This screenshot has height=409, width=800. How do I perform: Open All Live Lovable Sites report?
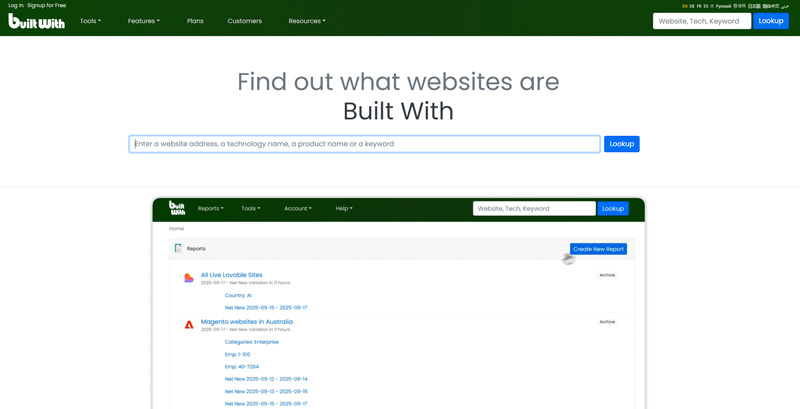pos(231,275)
